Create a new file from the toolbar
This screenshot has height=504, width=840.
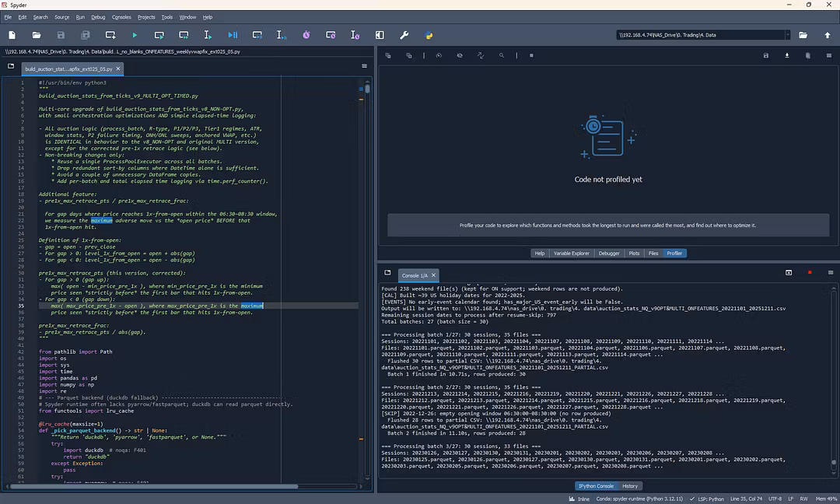point(12,35)
